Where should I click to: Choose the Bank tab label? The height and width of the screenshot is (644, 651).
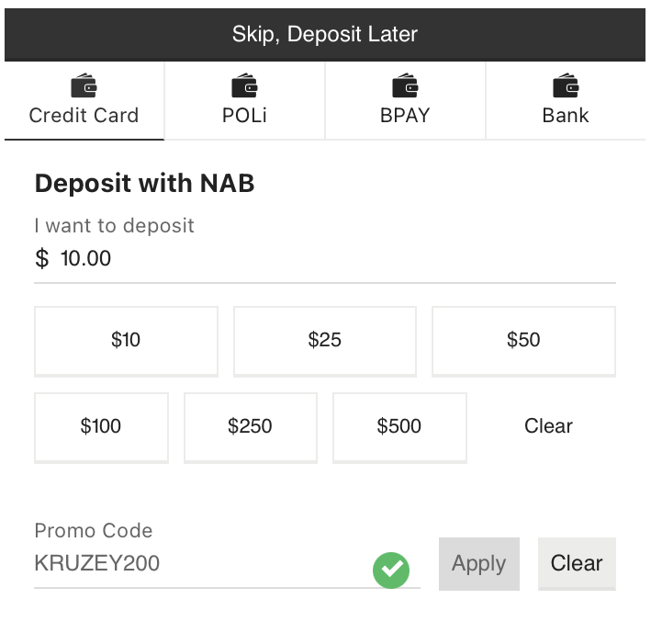tap(566, 116)
